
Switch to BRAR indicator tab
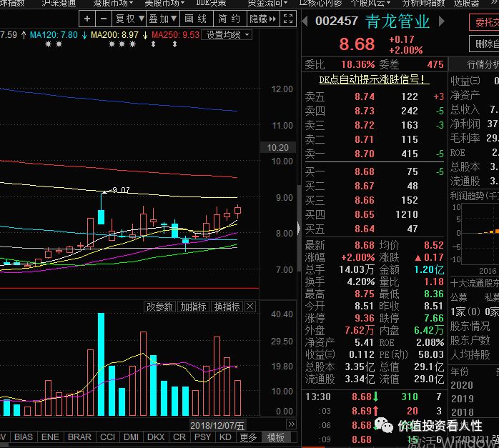tap(79, 437)
